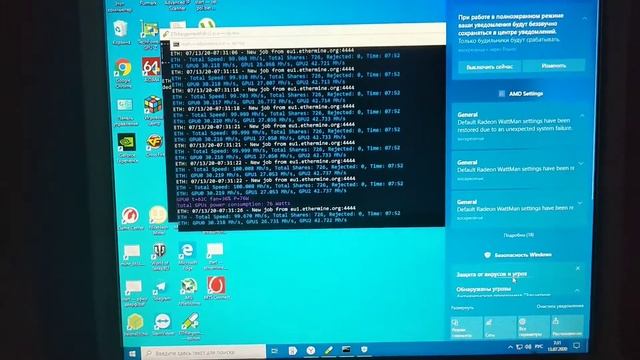Toggle the tablet mode quick action tile

coord(466,327)
